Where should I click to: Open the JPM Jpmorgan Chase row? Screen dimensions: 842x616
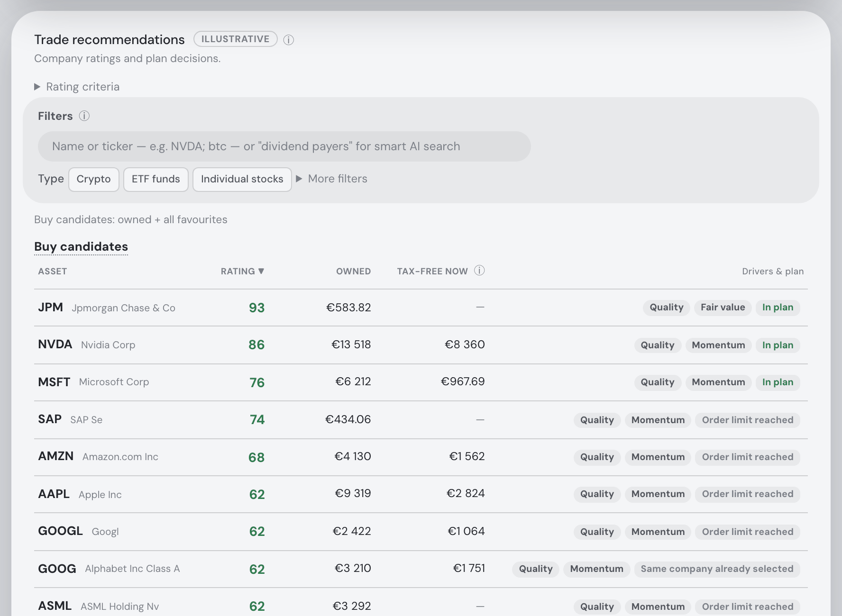tap(421, 308)
